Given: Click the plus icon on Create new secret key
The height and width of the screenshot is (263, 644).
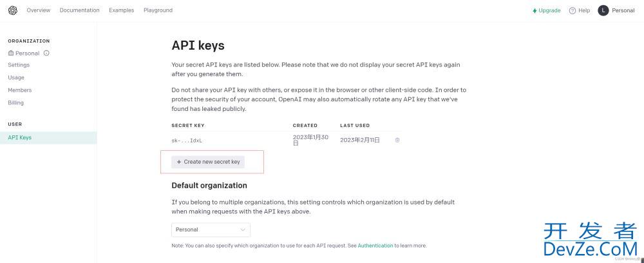Looking at the screenshot, I should 178,162.
